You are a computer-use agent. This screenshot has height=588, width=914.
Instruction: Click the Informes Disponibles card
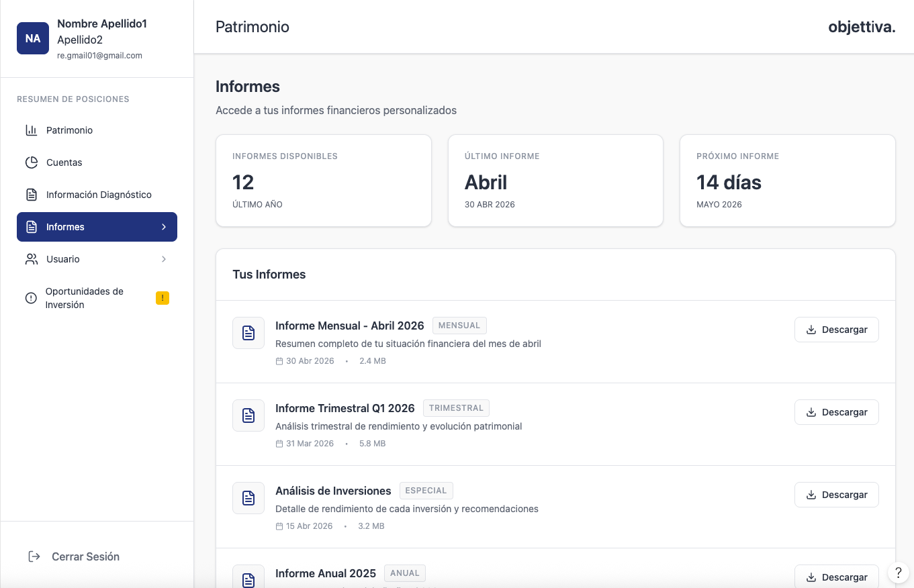pos(323,181)
